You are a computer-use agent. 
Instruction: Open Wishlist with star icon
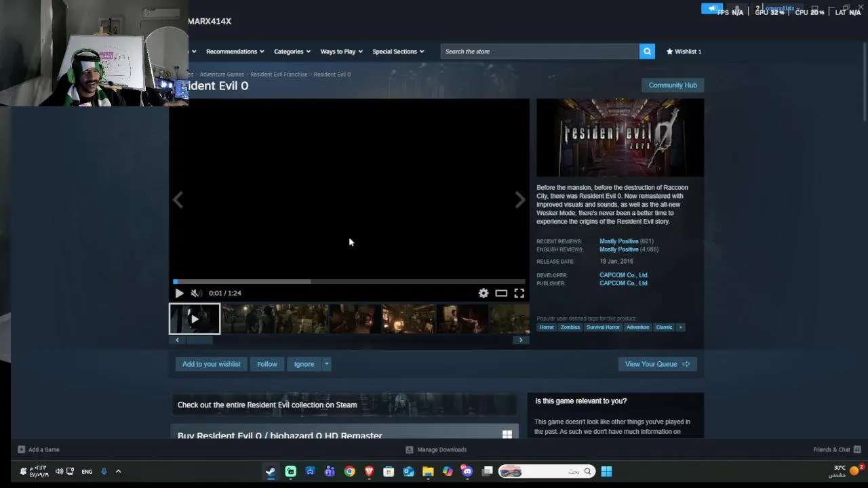tap(684, 52)
